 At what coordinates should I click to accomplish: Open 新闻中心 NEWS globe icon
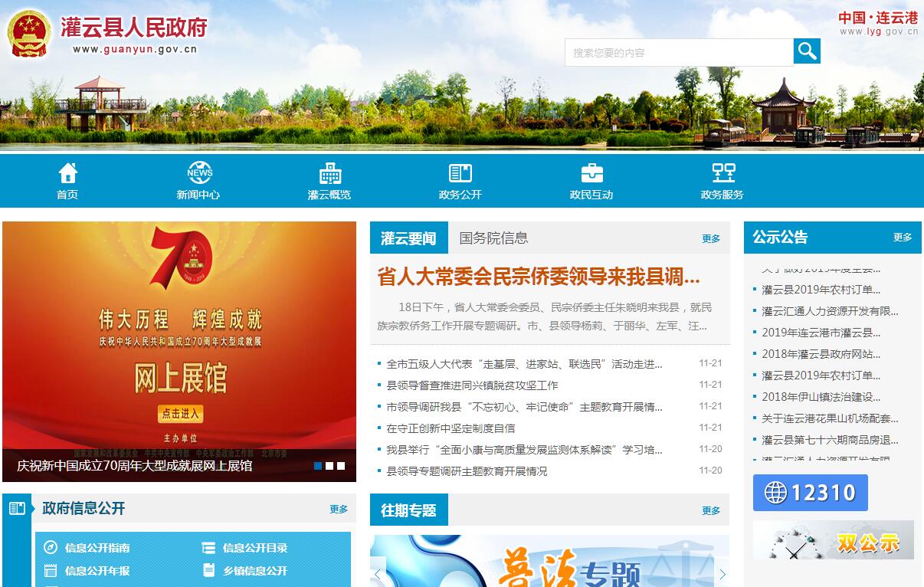pyautogui.click(x=199, y=172)
